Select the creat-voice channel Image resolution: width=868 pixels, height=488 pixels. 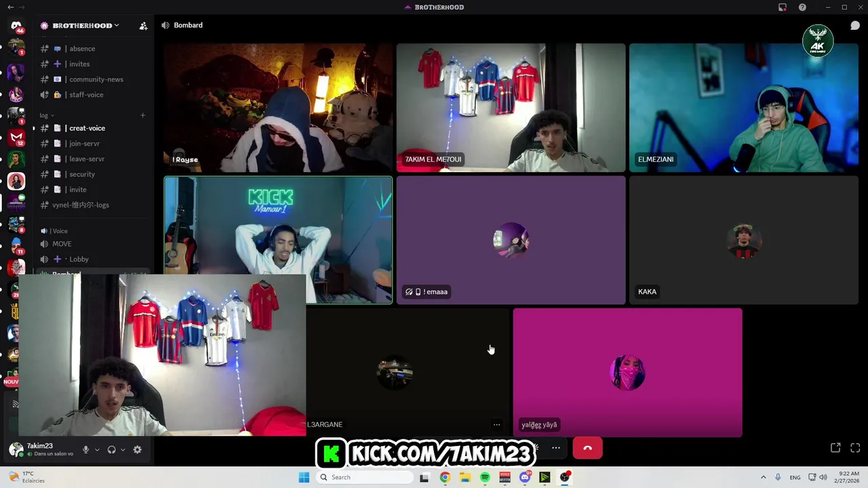pyautogui.click(x=93, y=128)
